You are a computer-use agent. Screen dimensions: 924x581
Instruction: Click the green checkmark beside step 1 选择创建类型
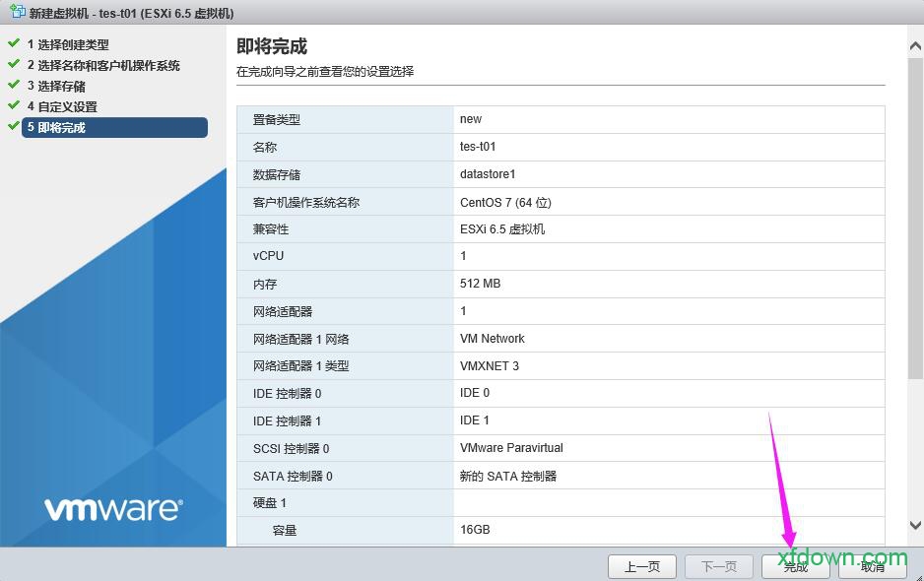pos(14,45)
